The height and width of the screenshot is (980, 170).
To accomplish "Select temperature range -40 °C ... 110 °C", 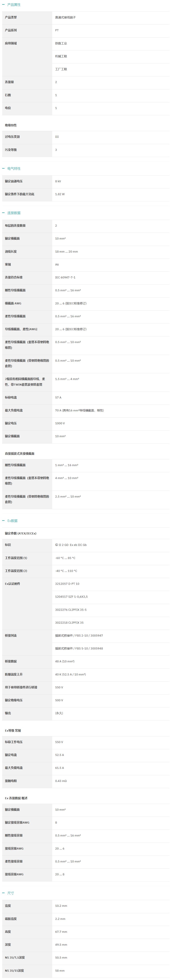I will [x=66, y=571].
